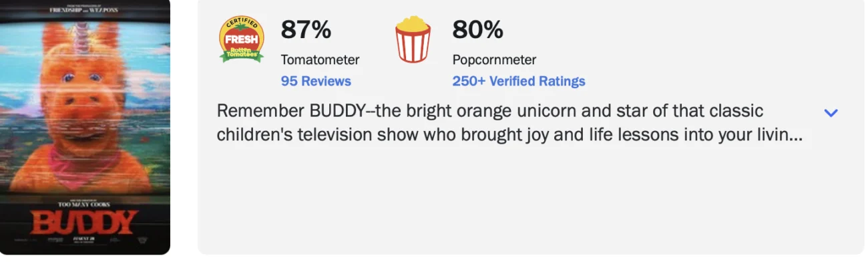The height and width of the screenshot is (262, 868).
Task: Click the 87% Tomatometer score
Action: tap(306, 29)
